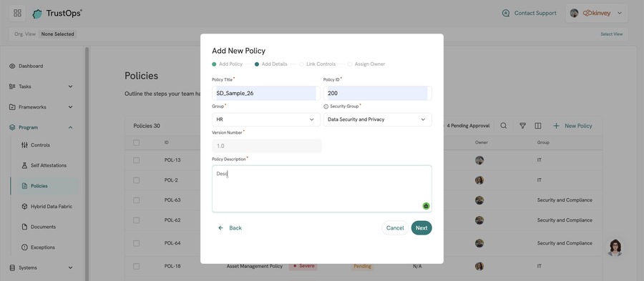Check the POL-62 row checkbox
Screen dimensions: 644x281
(x=137, y=220)
